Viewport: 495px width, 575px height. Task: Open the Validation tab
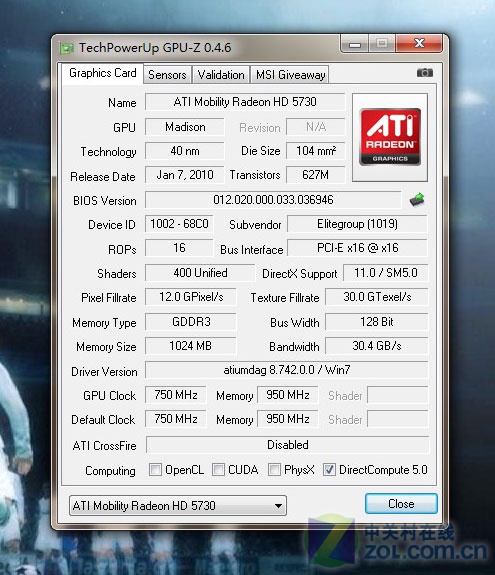pos(221,75)
